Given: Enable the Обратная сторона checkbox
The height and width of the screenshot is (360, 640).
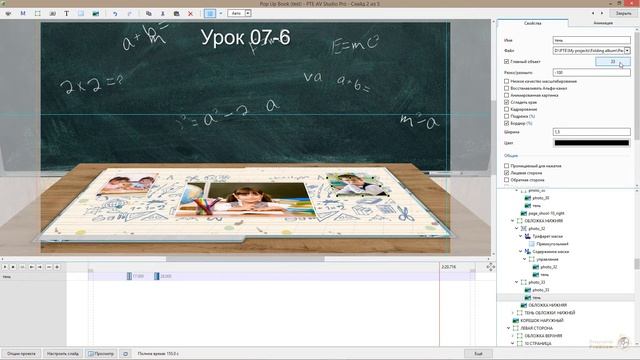Looking at the screenshot, I should point(507,180).
